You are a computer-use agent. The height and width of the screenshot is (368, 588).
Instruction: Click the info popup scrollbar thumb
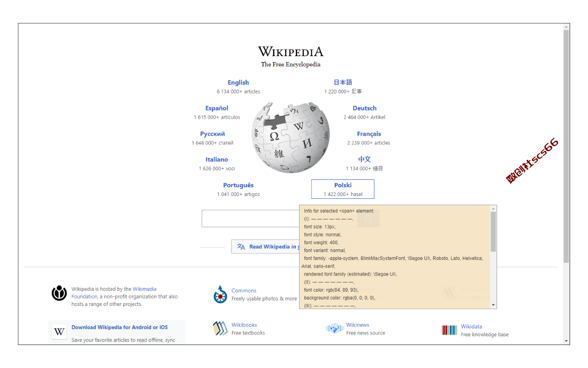click(493, 231)
